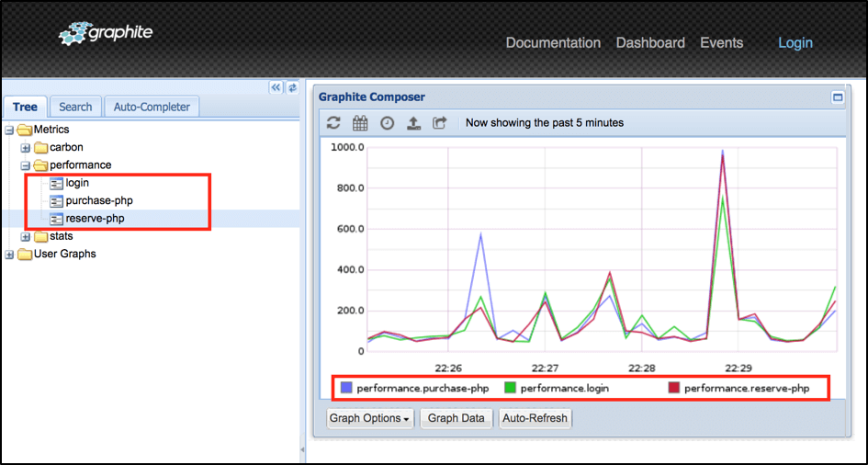Collapse the performance folder
This screenshot has height=465, width=868.
pos(25,165)
